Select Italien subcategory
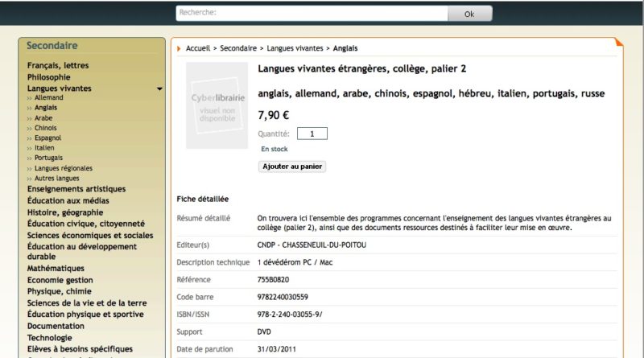The image size is (644, 358). (44, 148)
